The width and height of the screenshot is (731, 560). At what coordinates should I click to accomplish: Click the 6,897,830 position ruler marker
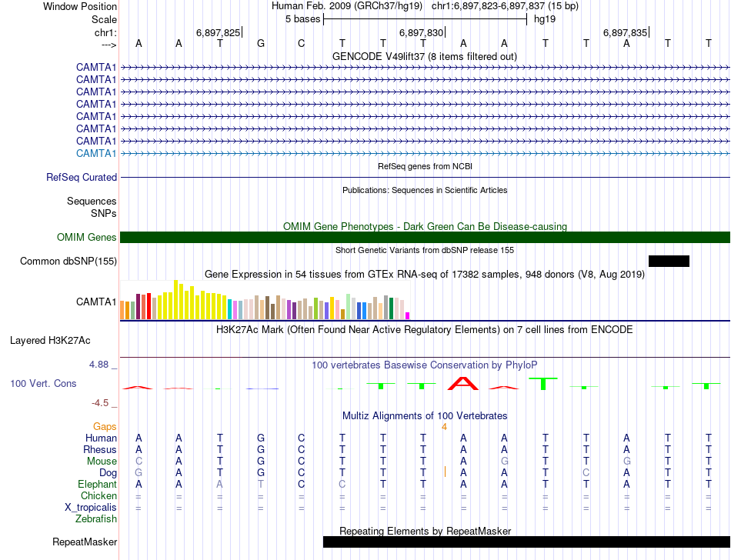[422, 32]
